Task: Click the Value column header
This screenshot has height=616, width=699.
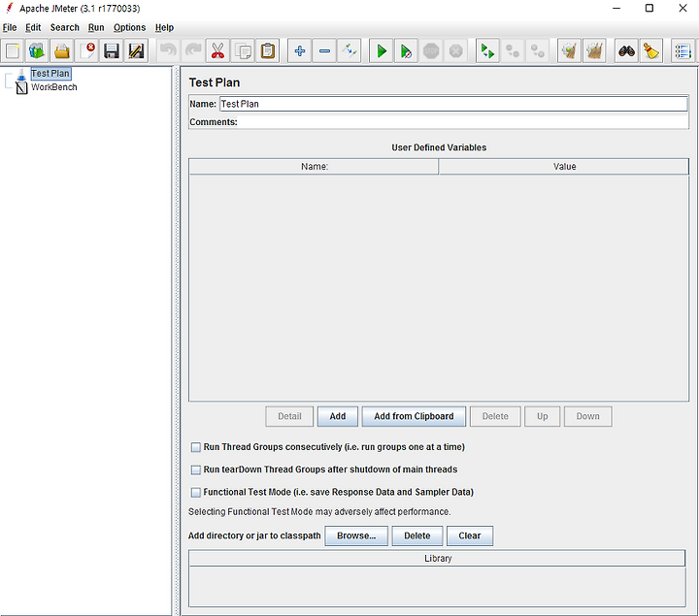Action: tap(564, 167)
